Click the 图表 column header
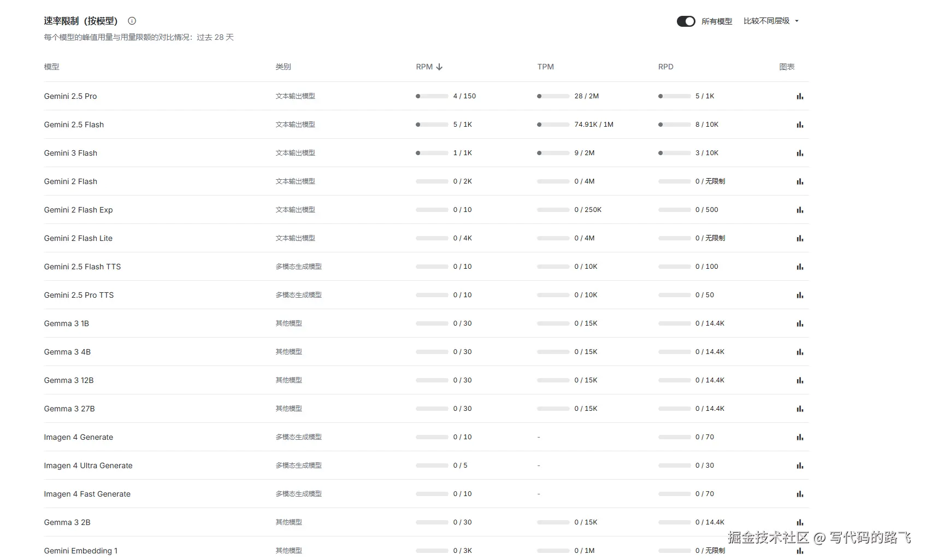The height and width of the screenshot is (560, 926). click(787, 67)
